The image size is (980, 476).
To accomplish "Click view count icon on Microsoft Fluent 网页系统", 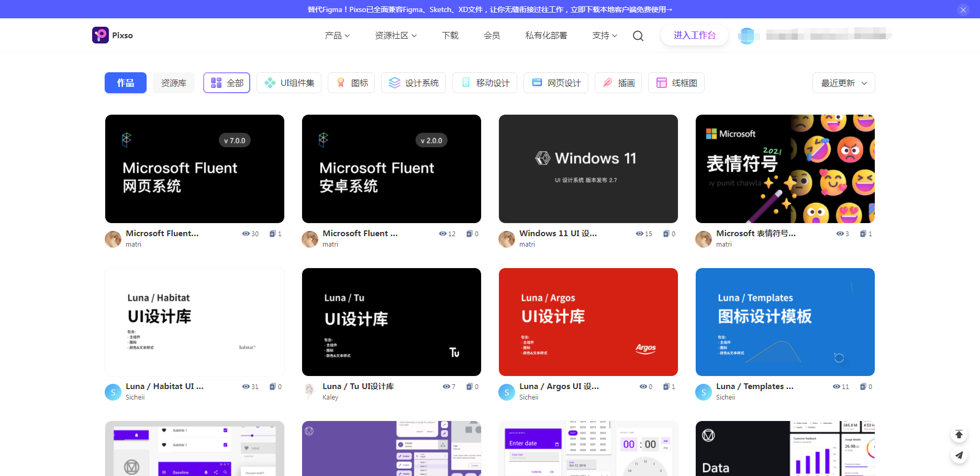I will click(x=246, y=234).
